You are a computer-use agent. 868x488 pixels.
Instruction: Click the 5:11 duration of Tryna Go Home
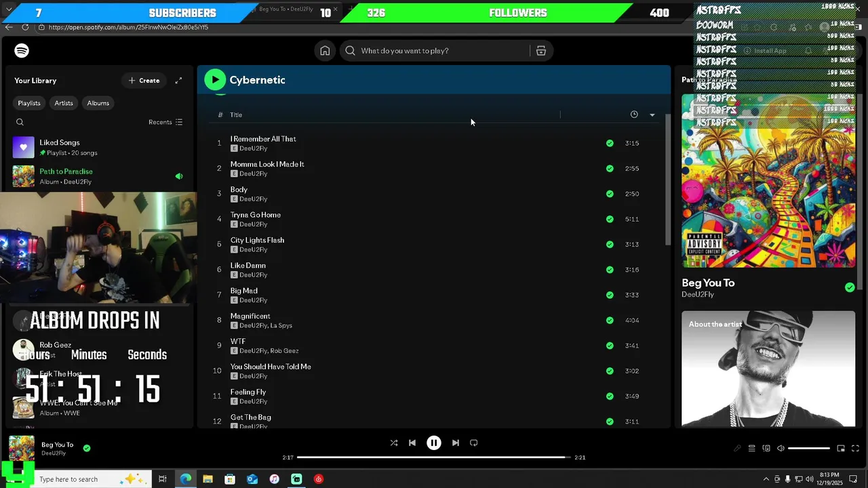pyautogui.click(x=632, y=219)
